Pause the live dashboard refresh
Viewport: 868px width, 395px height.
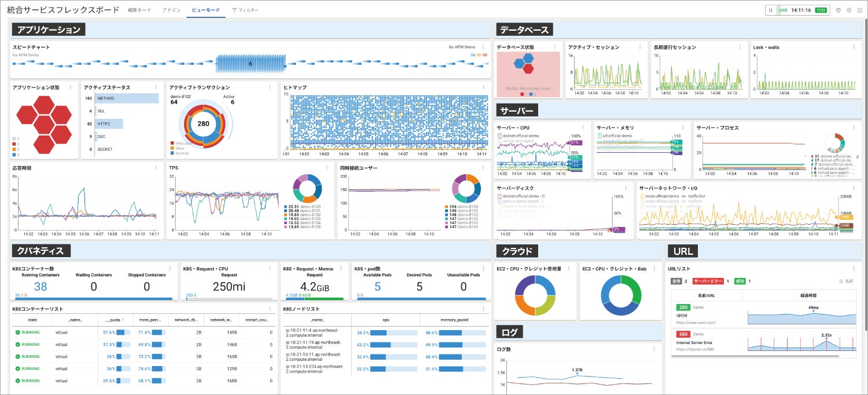coord(771,10)
